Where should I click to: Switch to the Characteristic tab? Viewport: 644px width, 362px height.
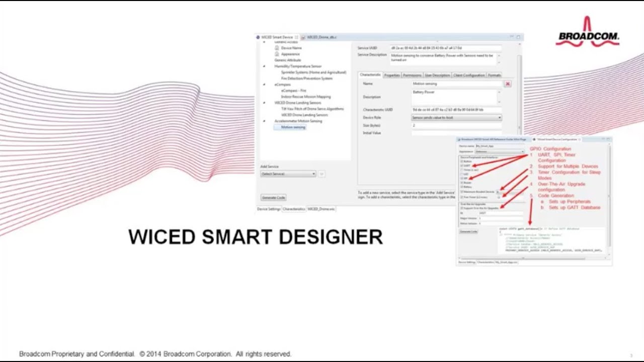[370, 75]
